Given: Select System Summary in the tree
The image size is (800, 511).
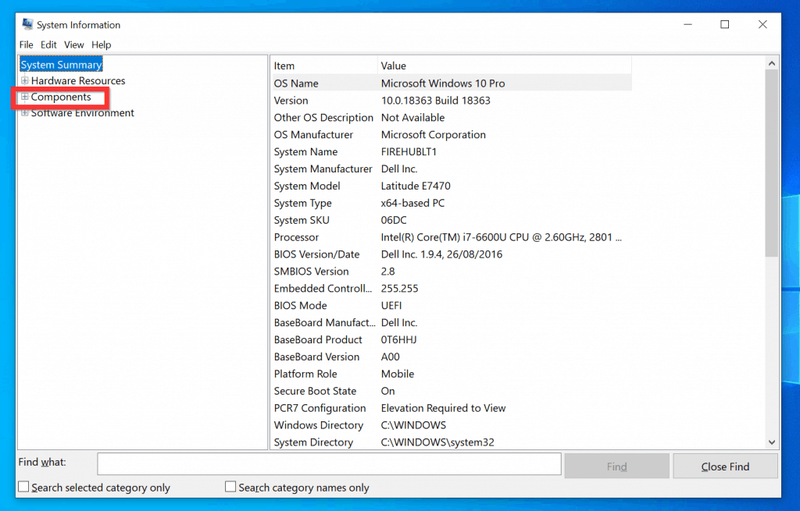Looking at the screenshot, I should (x=61, y=65).
